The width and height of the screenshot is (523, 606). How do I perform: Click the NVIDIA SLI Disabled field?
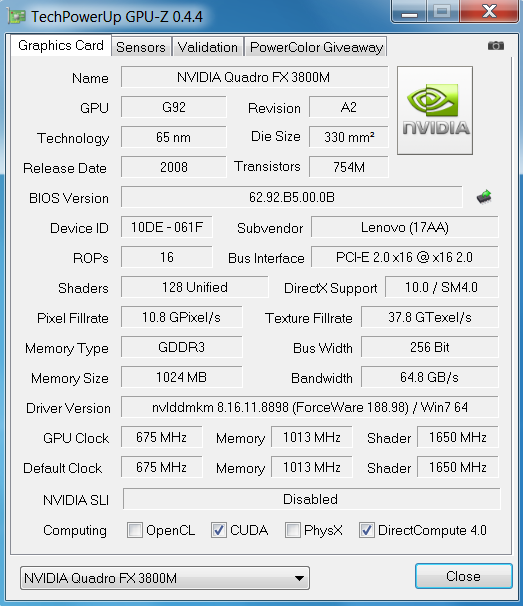point(312,499)
